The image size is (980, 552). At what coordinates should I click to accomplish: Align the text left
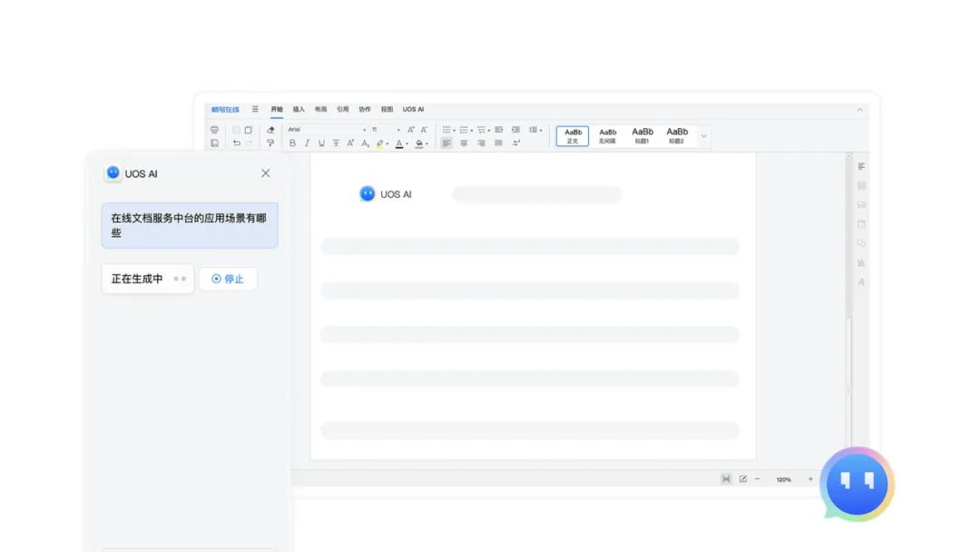(446, 143)
